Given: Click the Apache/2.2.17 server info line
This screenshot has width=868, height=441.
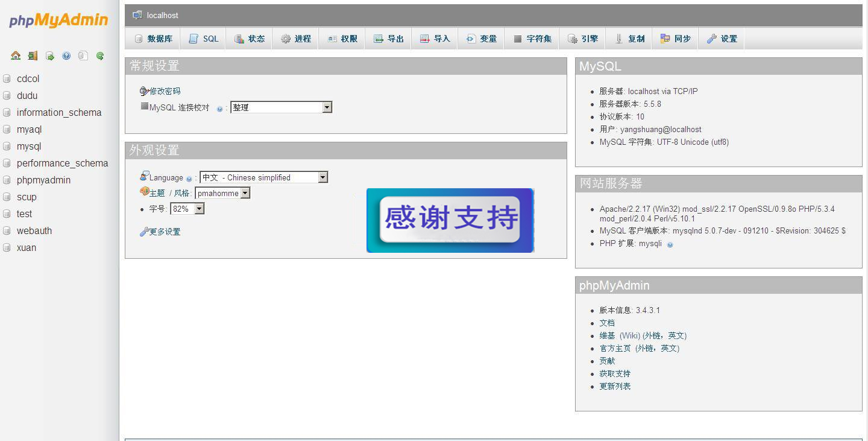Looking at the screenshot, I should 717,214.
